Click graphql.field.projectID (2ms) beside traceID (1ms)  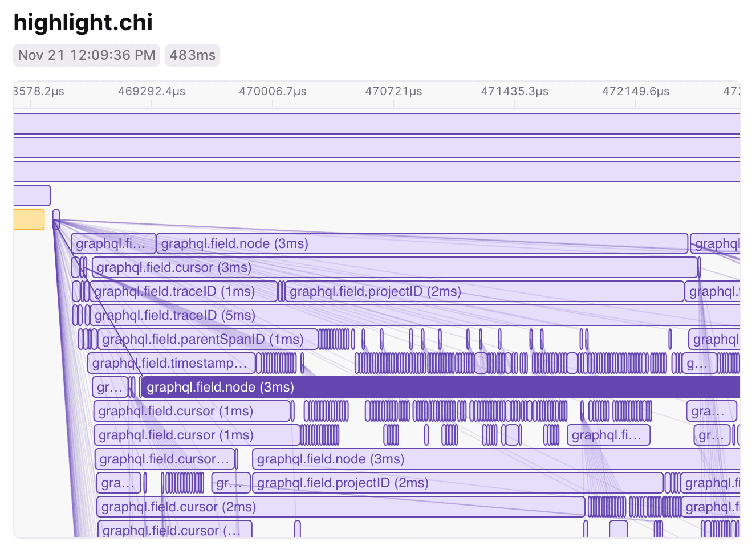click(485, 291)
